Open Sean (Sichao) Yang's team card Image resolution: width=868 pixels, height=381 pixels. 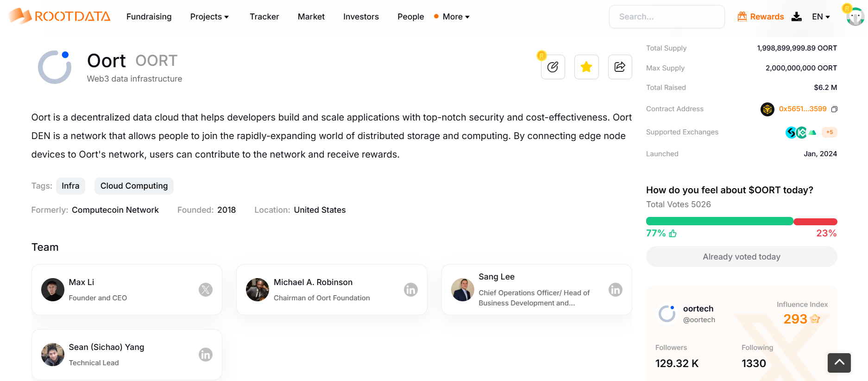point(127,355)
